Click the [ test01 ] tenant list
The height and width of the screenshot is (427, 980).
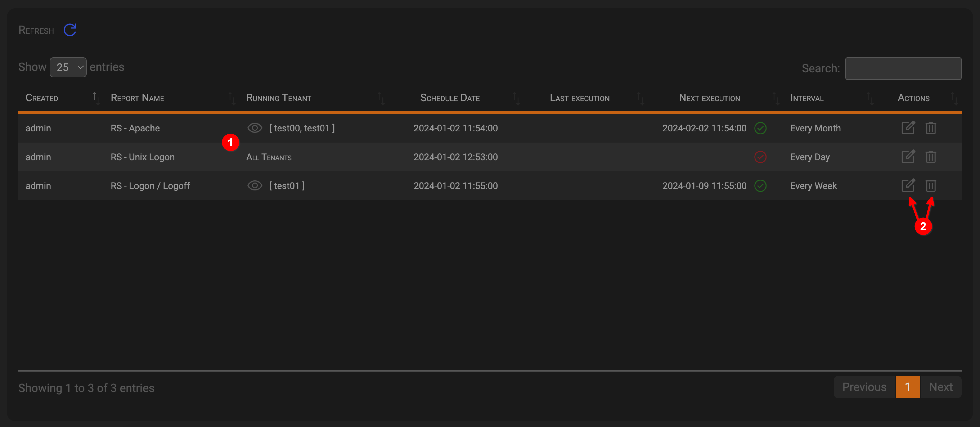point(287,186)
